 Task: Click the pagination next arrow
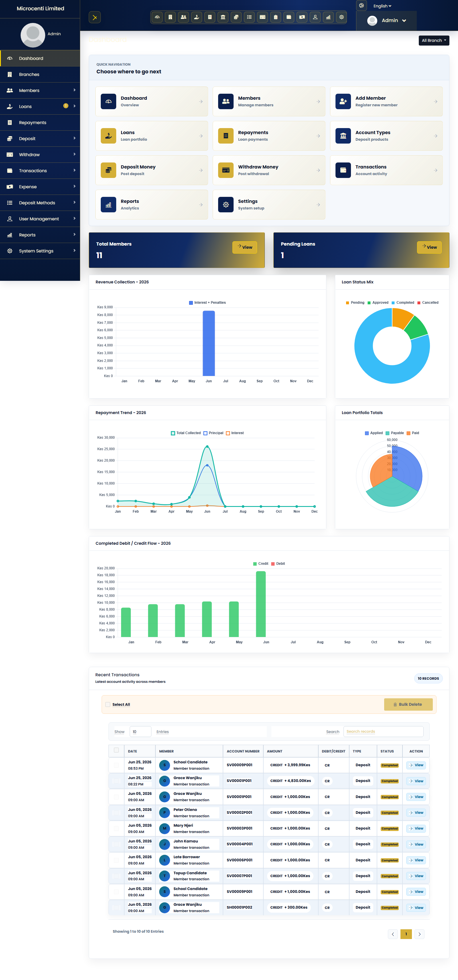click(419, 934)
